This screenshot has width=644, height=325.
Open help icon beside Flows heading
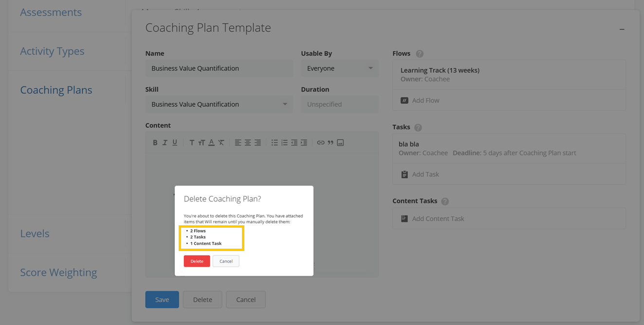coord(420,54)
